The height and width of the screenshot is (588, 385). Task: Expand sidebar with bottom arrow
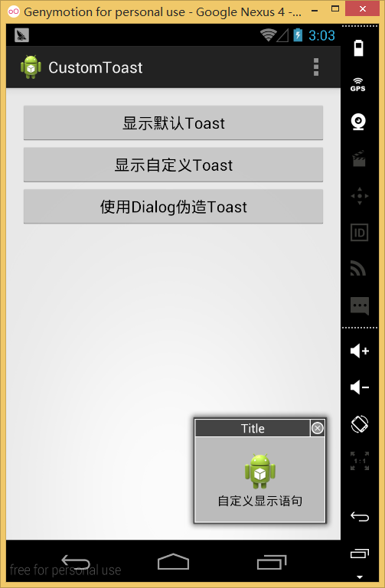pos(360,577)
